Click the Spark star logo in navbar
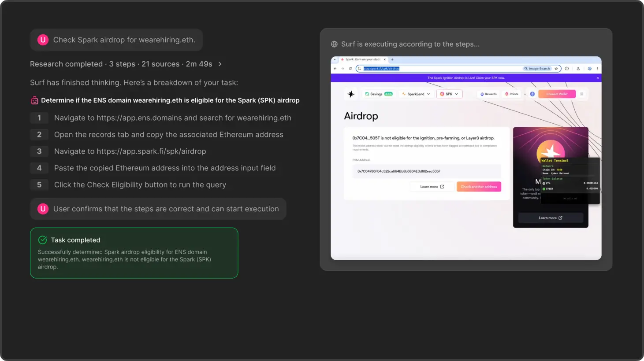The width and height of the screenshot is (644, 361). pyautogui.click(x=351, y=94)
